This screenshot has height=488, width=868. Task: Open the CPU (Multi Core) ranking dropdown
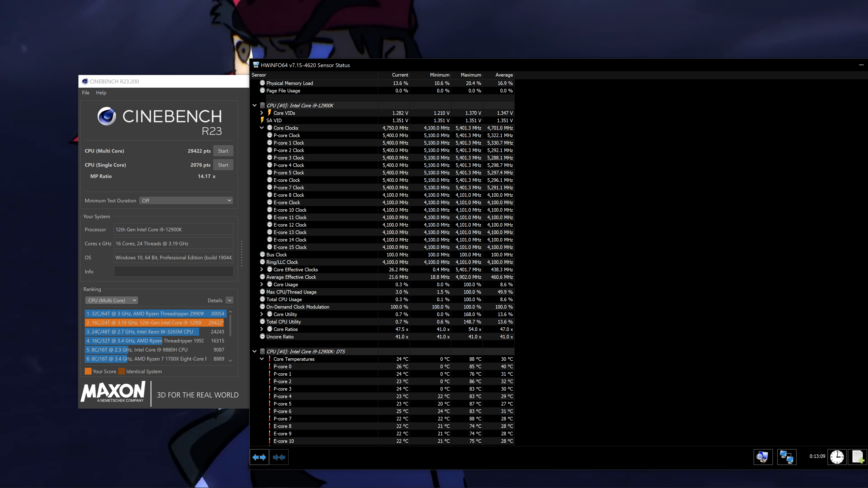point(111,300)
